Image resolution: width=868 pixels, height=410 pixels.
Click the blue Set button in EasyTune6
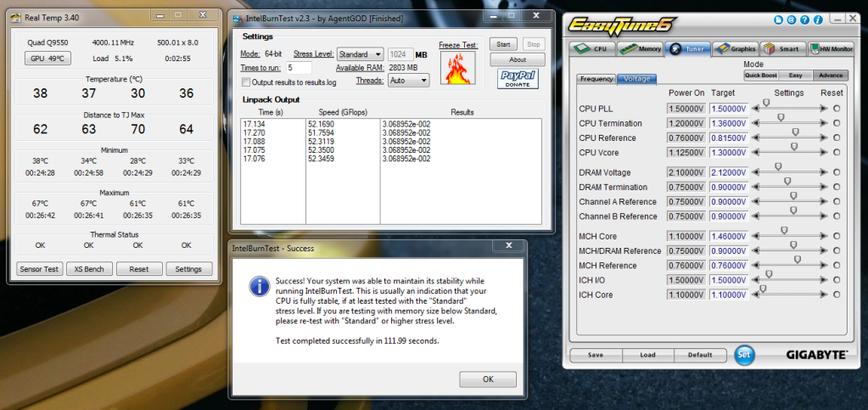pyautogui.click(x=745, y=355)
